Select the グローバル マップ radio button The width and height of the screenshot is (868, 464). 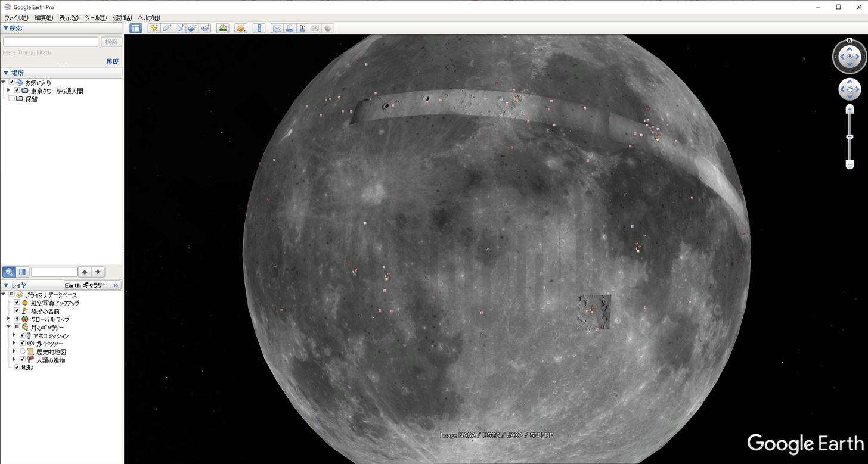tap(17, 319)
